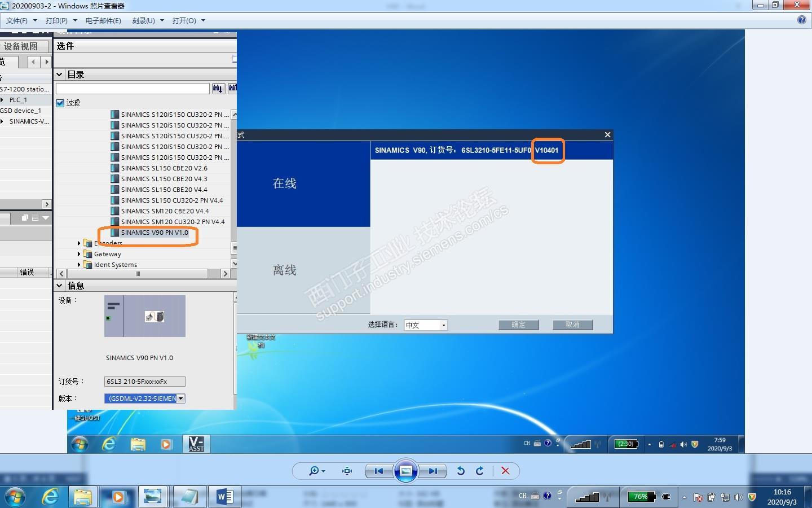This screenshot has height=508, width=812.
Task: Toggle the 过滤 filter checkbox
Action: (x=60, y=103)
